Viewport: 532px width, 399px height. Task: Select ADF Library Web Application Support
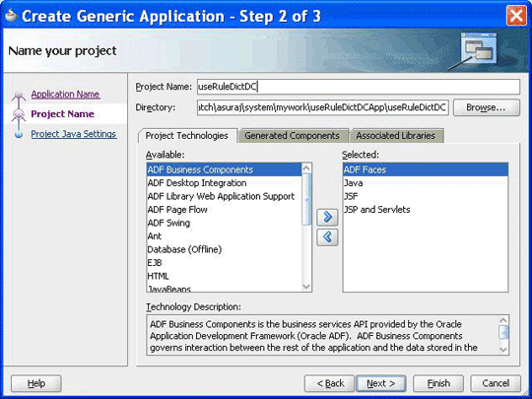pyautogui.click(x=224, y=196)
